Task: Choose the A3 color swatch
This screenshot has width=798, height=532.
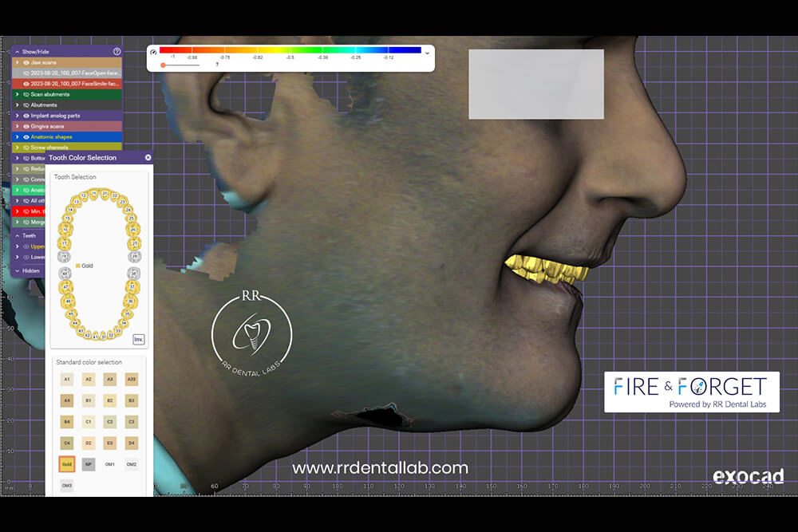Action: pyautogui.click(x=110, y=380)
